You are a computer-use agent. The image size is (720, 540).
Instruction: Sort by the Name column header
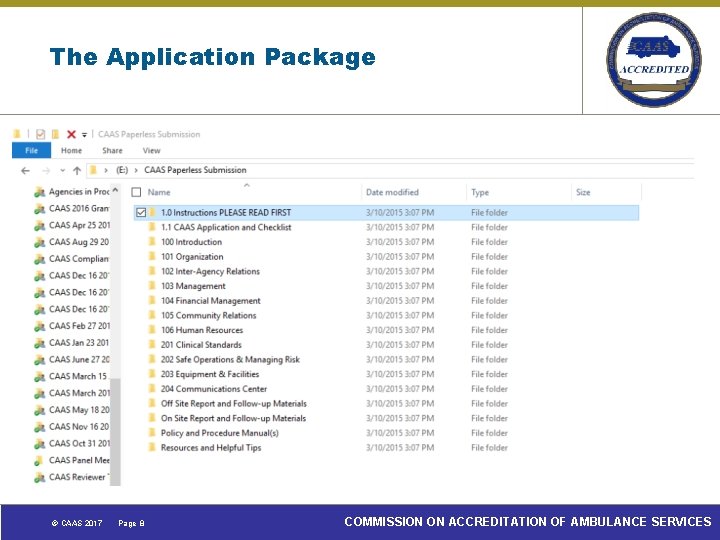(159, 192)
